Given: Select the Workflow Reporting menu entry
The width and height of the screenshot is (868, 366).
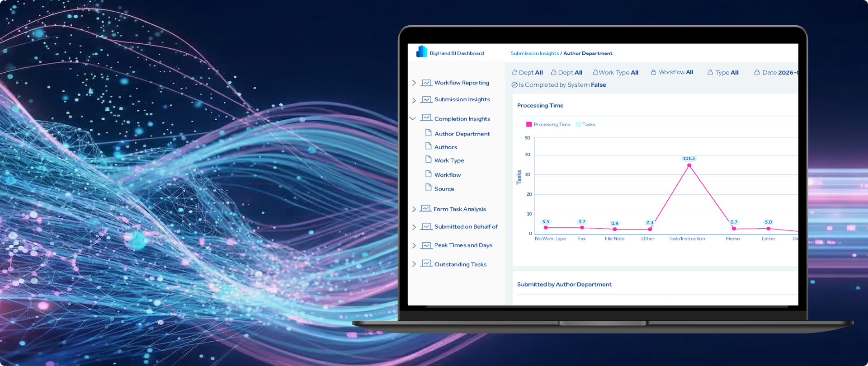Looking at the screenshot, I should tap(462, 83).
